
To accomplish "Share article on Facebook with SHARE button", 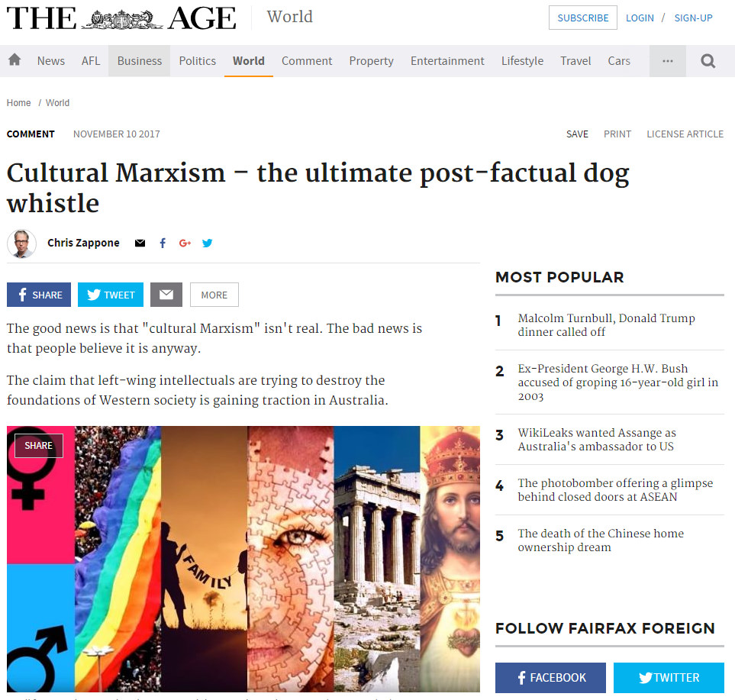I will click(x=39, y=295).
